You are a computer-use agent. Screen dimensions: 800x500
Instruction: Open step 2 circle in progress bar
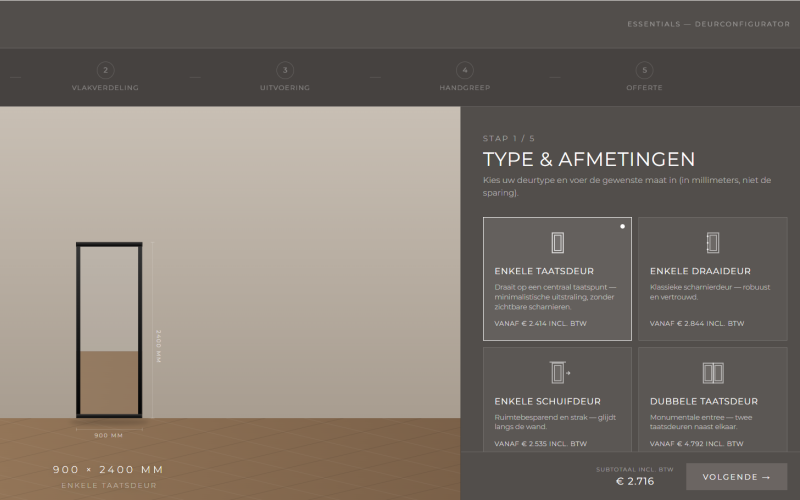(106, 70)
